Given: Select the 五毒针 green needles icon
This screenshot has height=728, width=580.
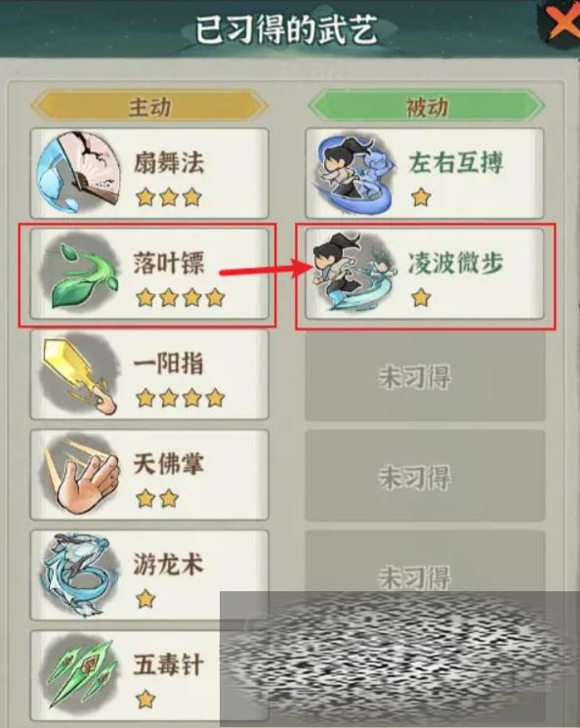Looking at the screenshot, I should (80, 674).
